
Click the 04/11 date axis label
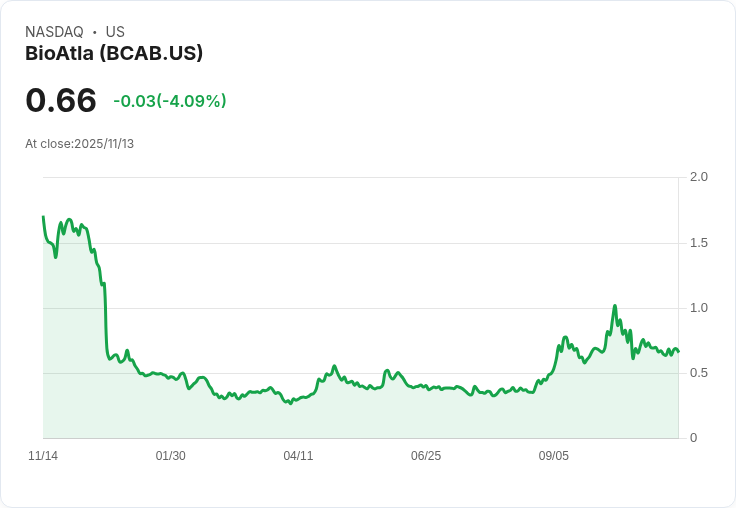pyautogui.click(x=298, y=456)
